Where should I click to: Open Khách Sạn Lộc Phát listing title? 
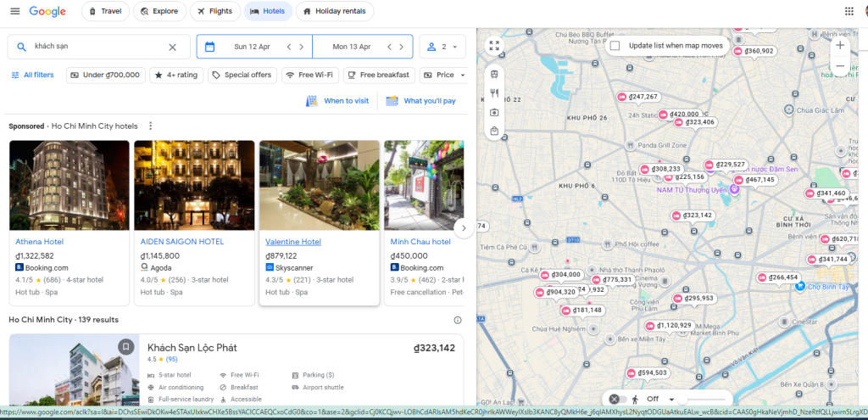192,348
